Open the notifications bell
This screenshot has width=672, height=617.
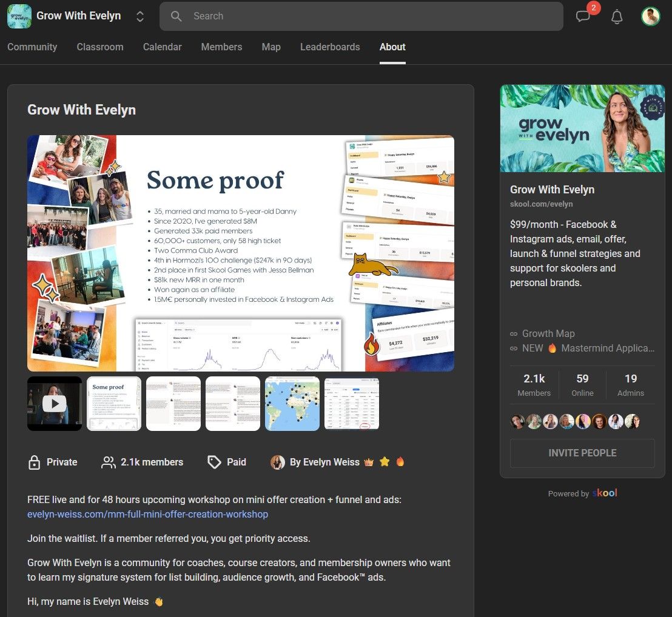[x=617, y=17]
